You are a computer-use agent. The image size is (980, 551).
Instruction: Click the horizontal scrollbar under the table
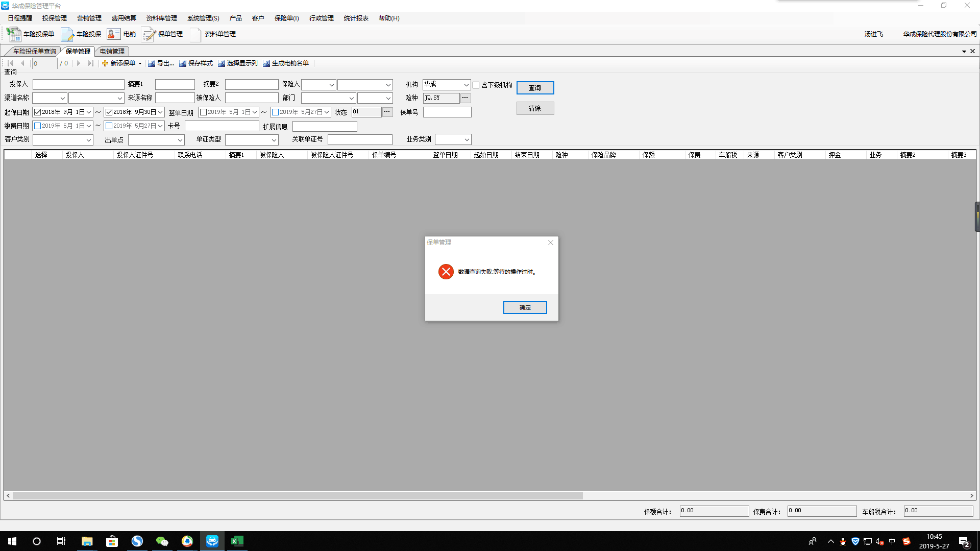click(297, 496)
